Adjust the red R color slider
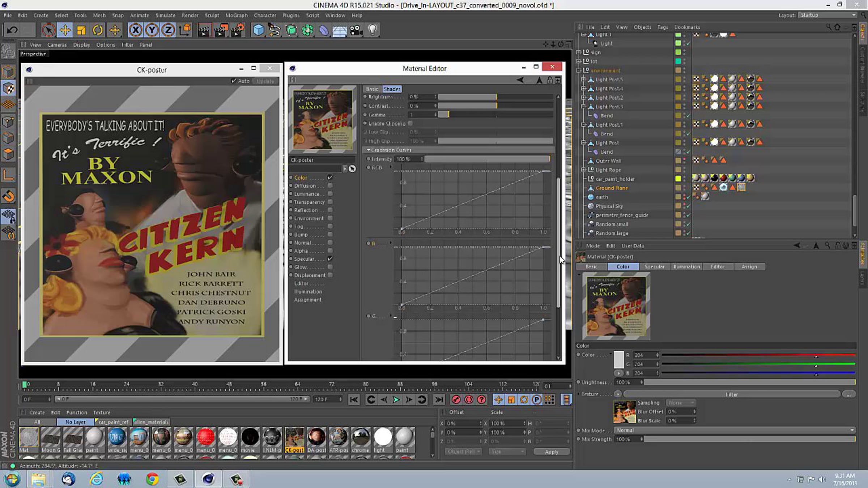Image resolution: width=868 pixels, height=488 pixels. (758, 355)
